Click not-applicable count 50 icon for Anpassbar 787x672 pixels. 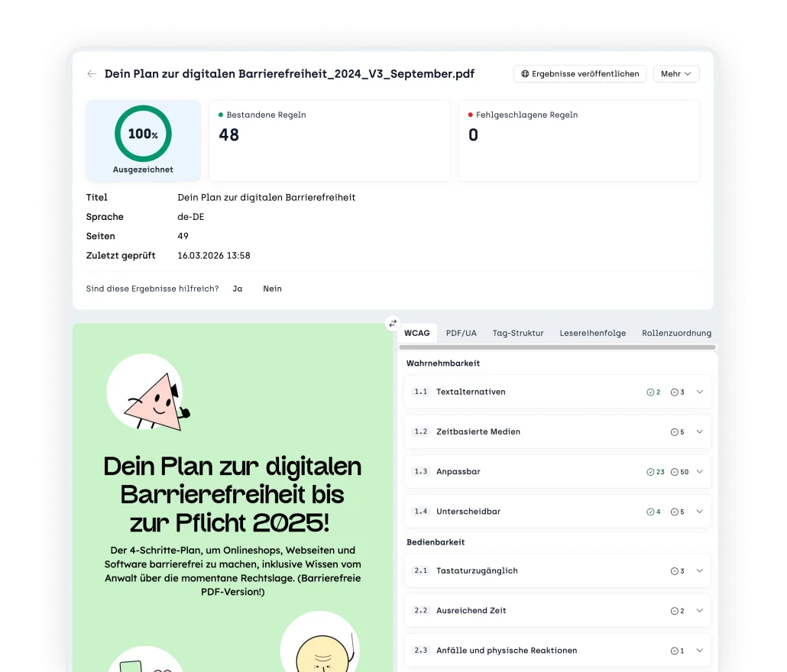675,472
